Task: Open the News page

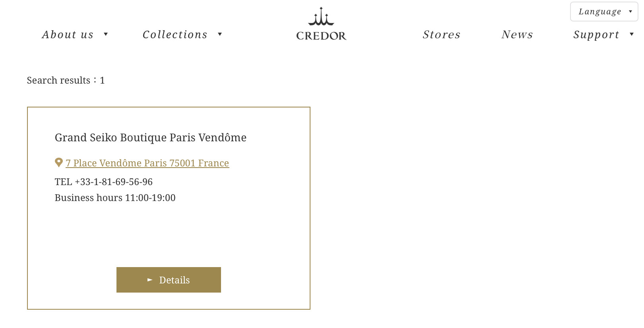Action: 517,35
